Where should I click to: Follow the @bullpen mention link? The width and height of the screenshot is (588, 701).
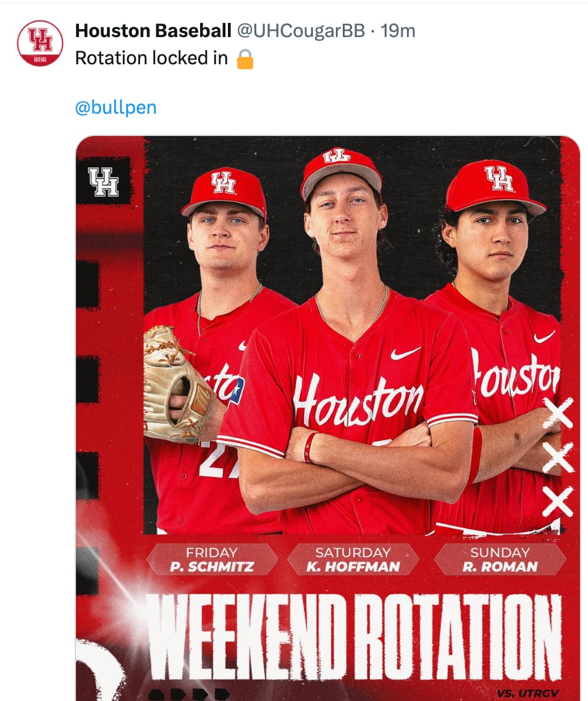115,108
